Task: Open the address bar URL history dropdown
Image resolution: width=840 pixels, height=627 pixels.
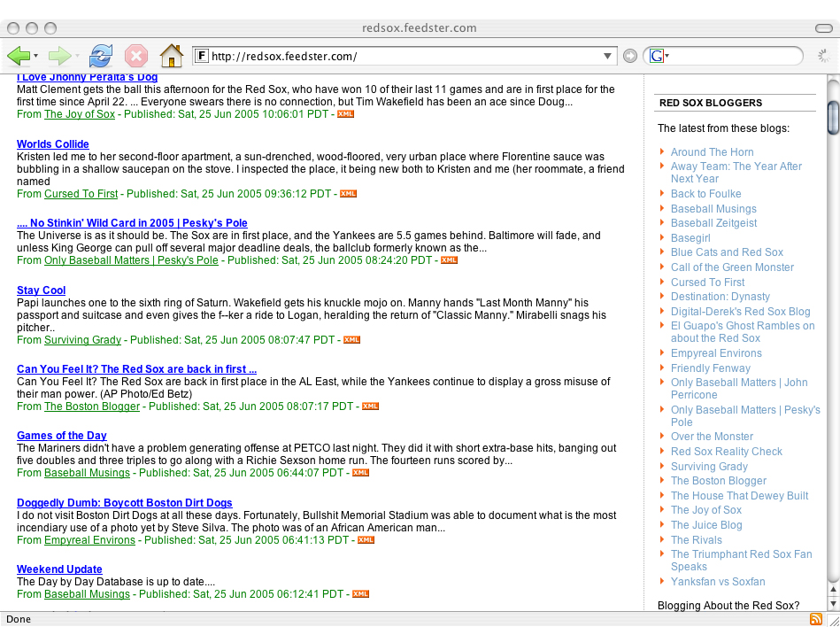Action: click(607, 56)
